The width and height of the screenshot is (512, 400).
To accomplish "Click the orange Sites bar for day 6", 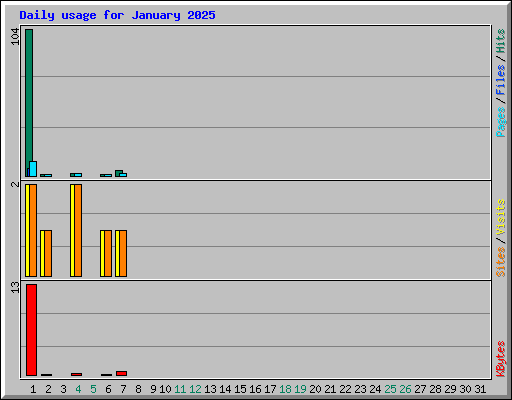I will [x=108, y=253].
